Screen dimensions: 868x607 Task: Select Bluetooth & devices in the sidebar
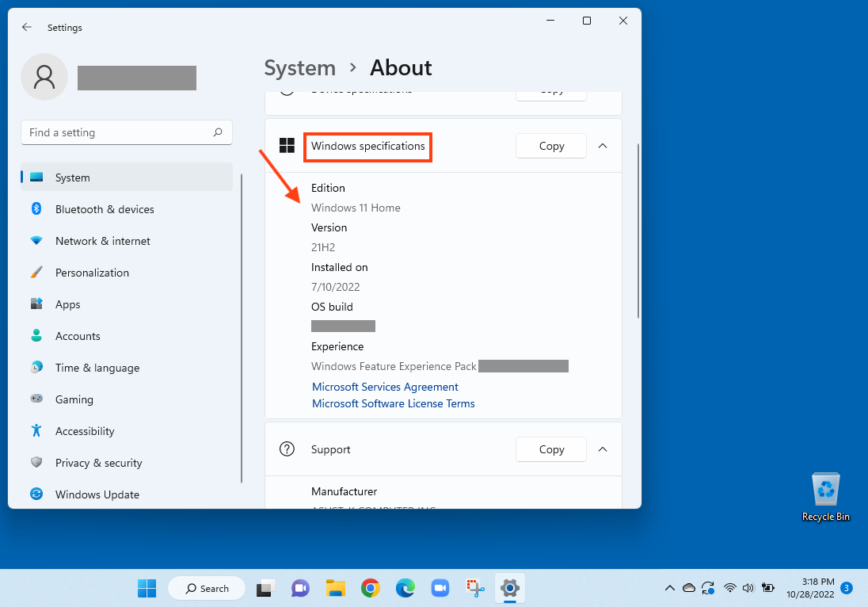click(x=104, y=209)
